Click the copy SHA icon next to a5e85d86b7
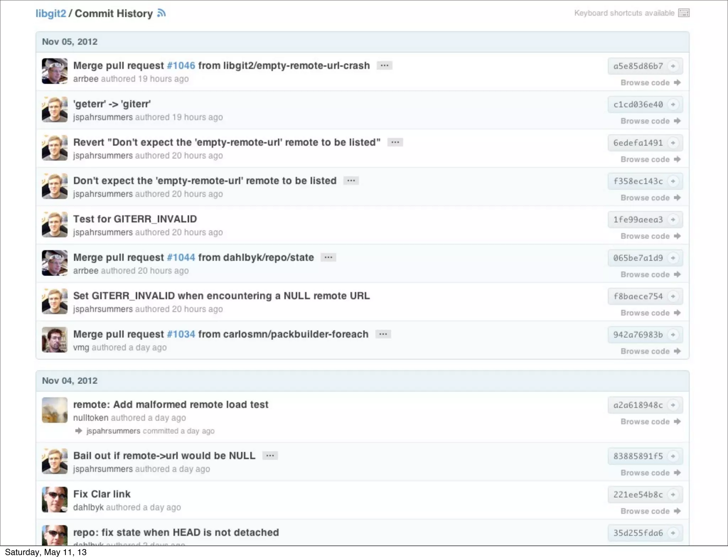This screenshot has height=560, width=728. (673, 66)
